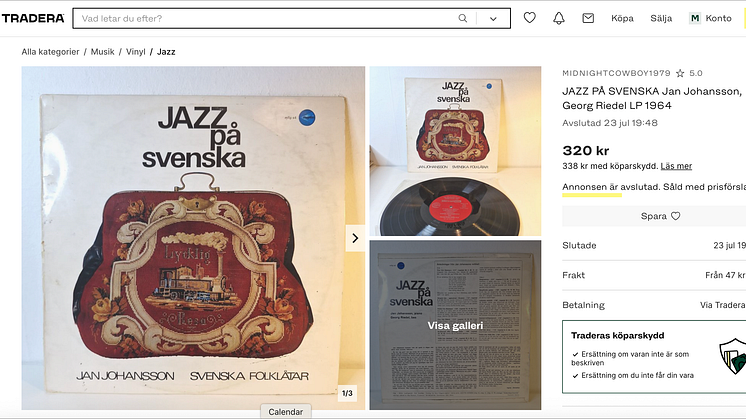Open notifications bell icon

(x=559, y=18)
